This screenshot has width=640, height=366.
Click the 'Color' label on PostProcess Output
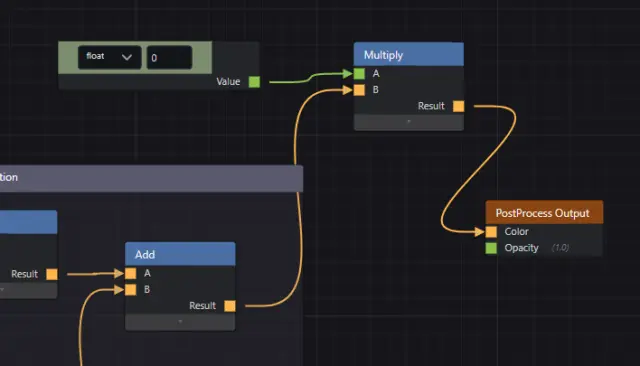(516, 232)
